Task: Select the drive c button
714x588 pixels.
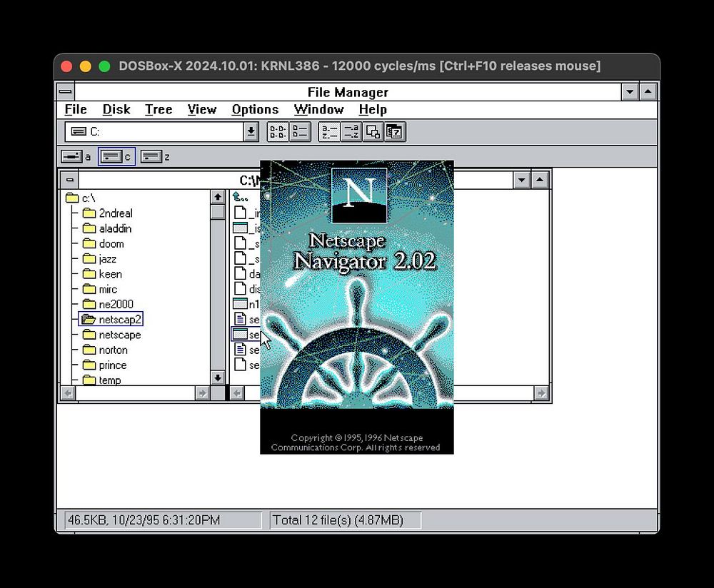Action: click(111, 156)
